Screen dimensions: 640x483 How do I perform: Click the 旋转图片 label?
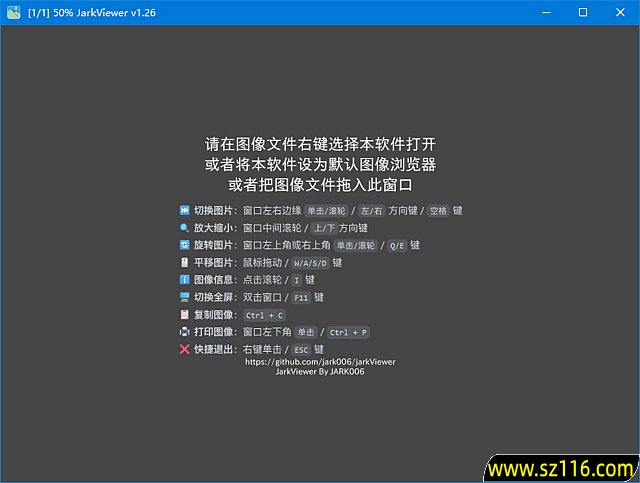(x=213, y=245)
